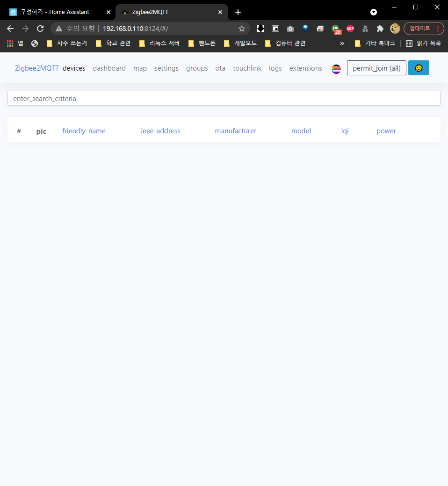The height and width of the screenshot is (486, 448).
Task: Open the touchlink page
Action: click(x=247, y=68)
